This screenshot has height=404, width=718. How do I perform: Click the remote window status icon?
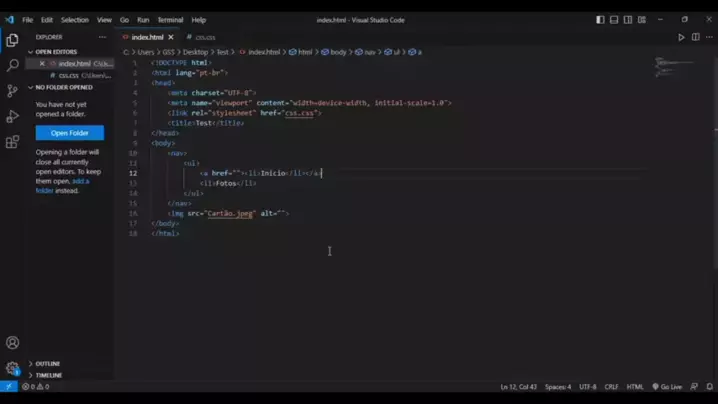[9, 387]
